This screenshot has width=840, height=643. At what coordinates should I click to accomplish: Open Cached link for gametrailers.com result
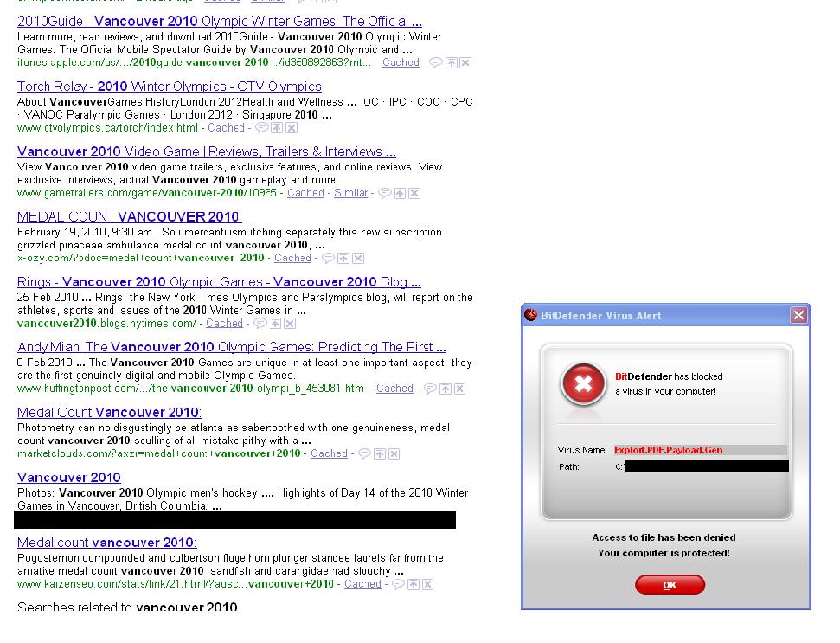coord(305,193)
